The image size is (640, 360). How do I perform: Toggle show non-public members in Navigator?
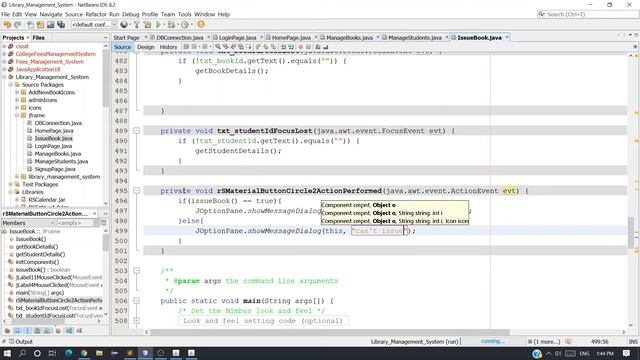click(x=37, y=331)
